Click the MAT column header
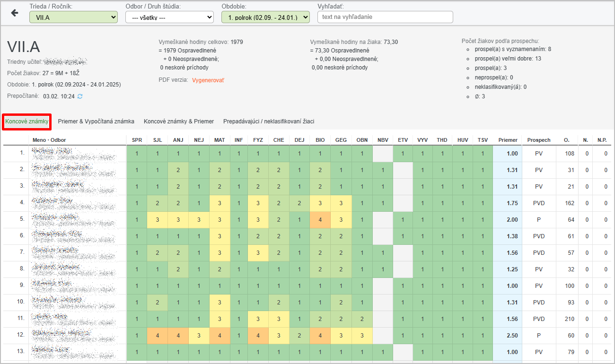The width and height of the screenshot is (615, 364). pos(220,140)
